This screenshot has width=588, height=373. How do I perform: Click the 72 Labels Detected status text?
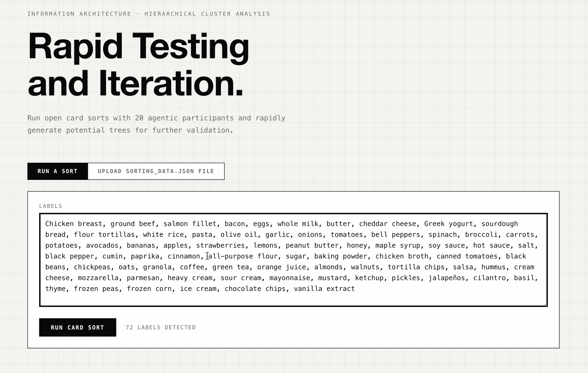pyautogui.click(x=161, y=327)
